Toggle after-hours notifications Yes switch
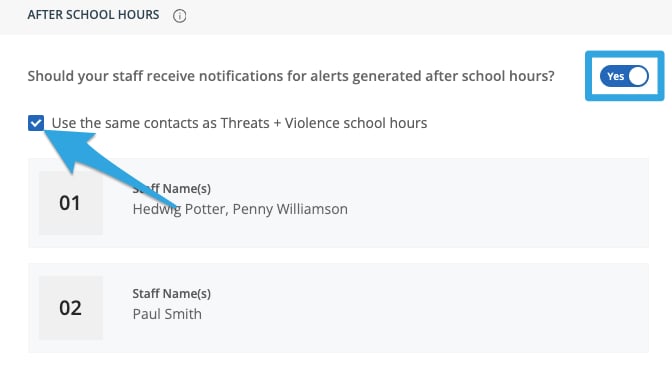Viewport: 672px width, 375px height. pyautogui.click(x=624, y=76)
